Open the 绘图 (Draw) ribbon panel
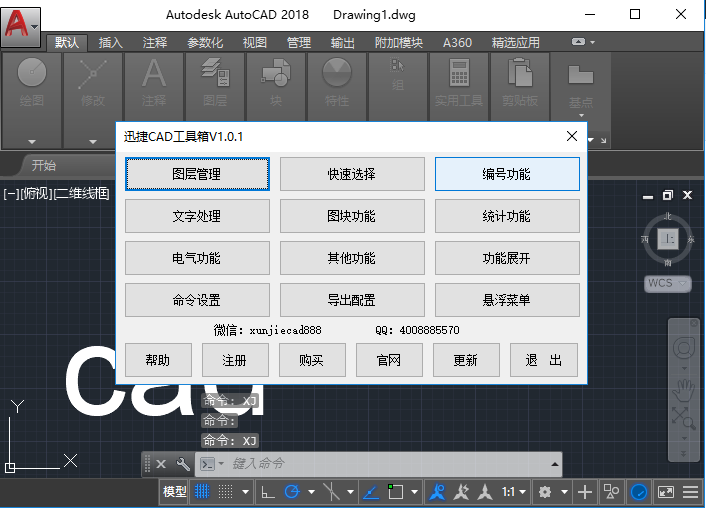Viewport: 706px width, 508px height. click(32, 81)
